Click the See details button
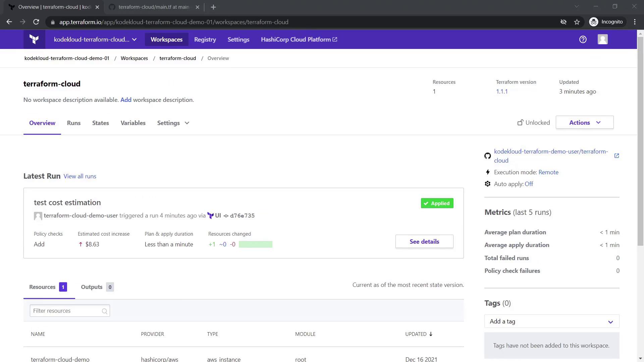 [424, 242]
